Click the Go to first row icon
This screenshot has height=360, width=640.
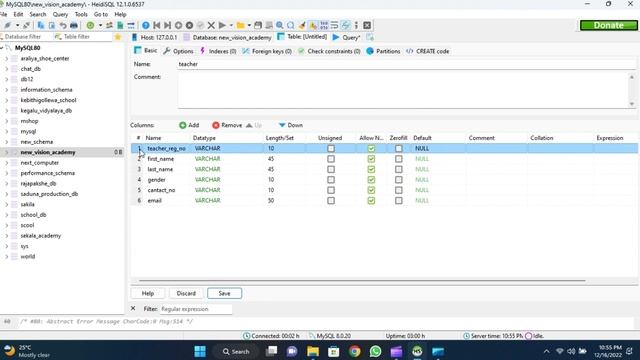tap(157, 25)
